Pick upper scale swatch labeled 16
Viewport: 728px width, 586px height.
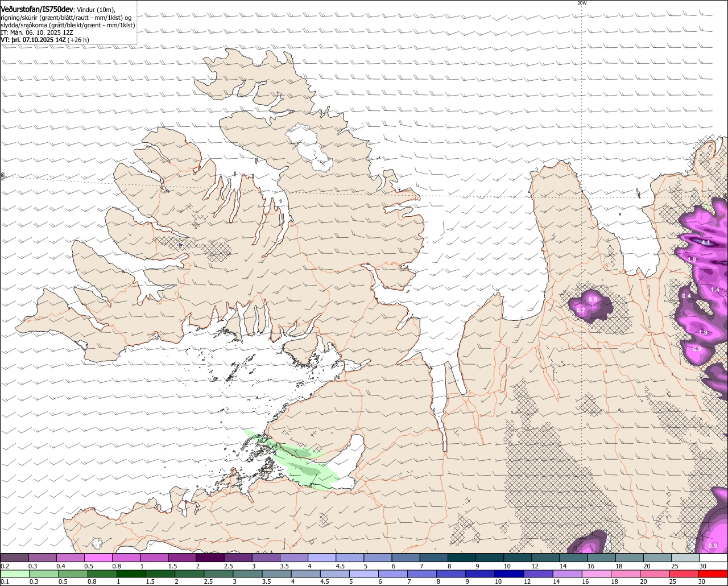(x=601, y=558)
